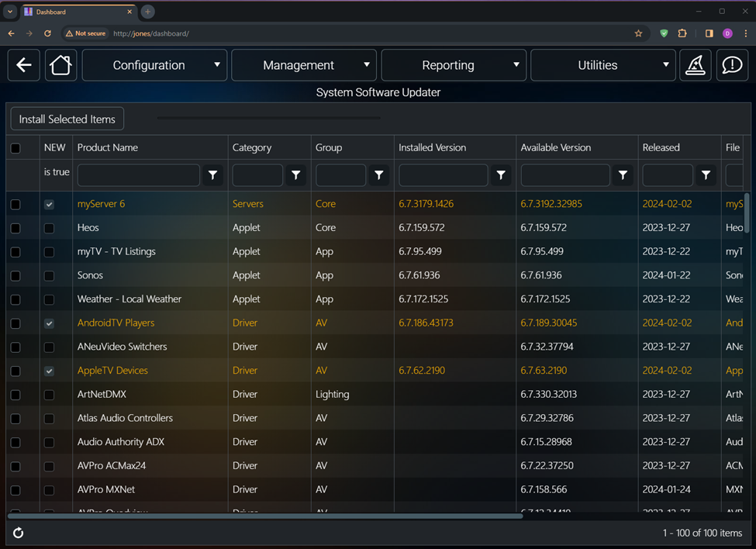Open the Reporting menu

tap(454, 64)
